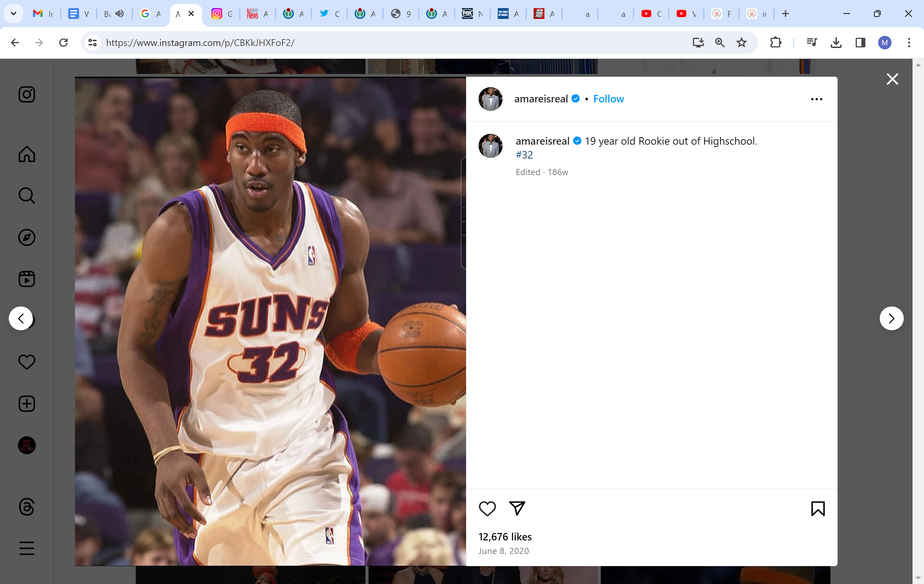Open Notifications heart in the sidebar
Screen dimensions: 924x584
[27, 362]
